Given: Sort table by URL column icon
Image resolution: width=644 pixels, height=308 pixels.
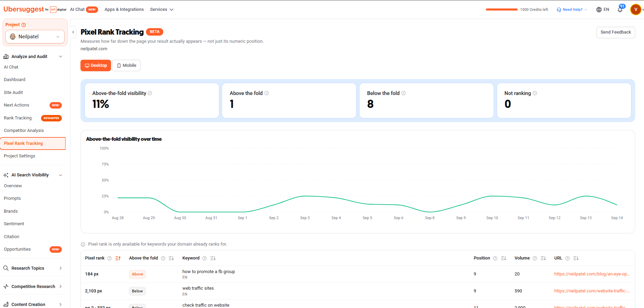Looking at the screenshot, I should 576,258.
